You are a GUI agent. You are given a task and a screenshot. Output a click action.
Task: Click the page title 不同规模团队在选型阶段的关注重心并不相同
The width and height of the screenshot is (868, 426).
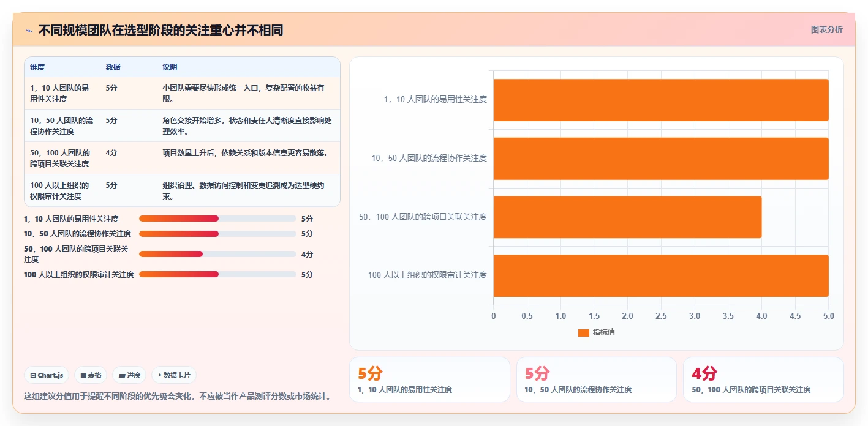(x=160, y=30)
